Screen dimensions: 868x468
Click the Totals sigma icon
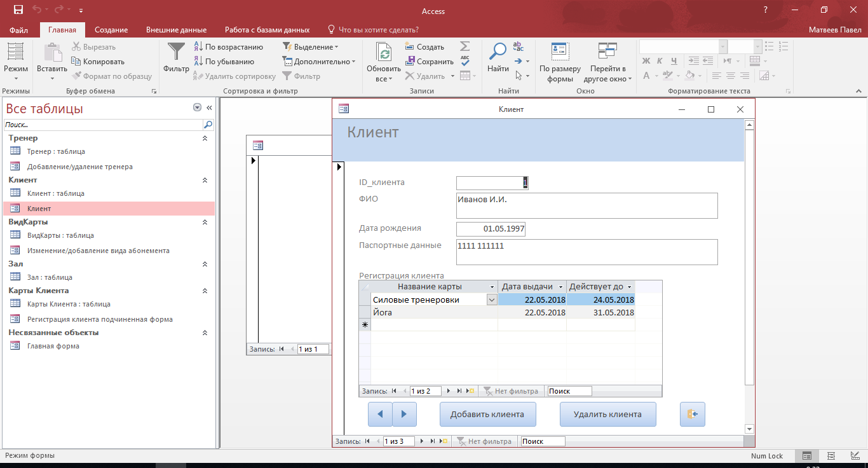point(465,46)
